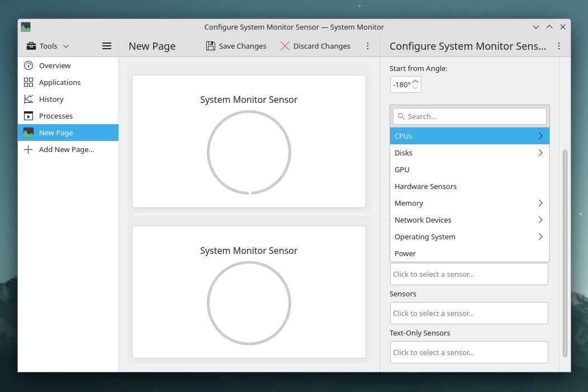
Task: Select GPU from the sensor list
Action: (402, 169)
